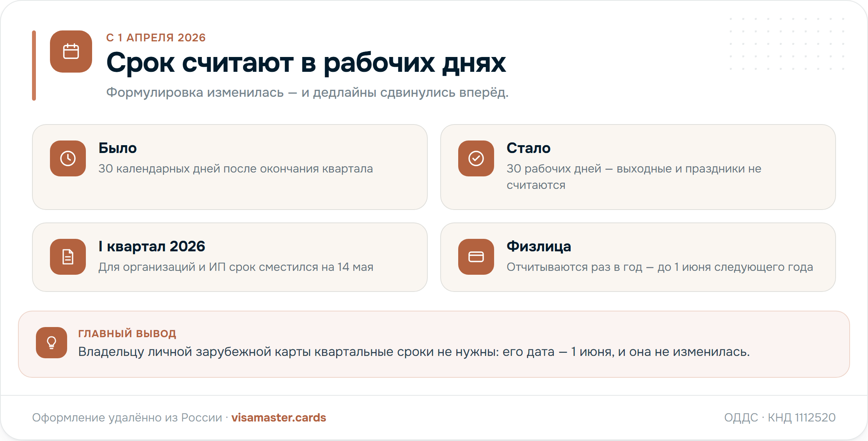Click the checkmark icon in the Стало card

[x=476, y=158]
